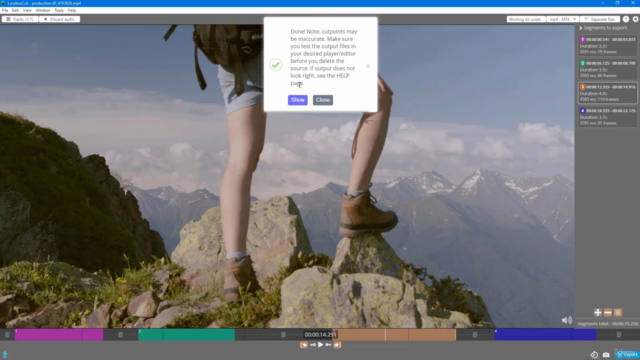Click the green checkmark success icon
Image resolution: width=640 pixels, height=360 pixels.
[276, 64]
